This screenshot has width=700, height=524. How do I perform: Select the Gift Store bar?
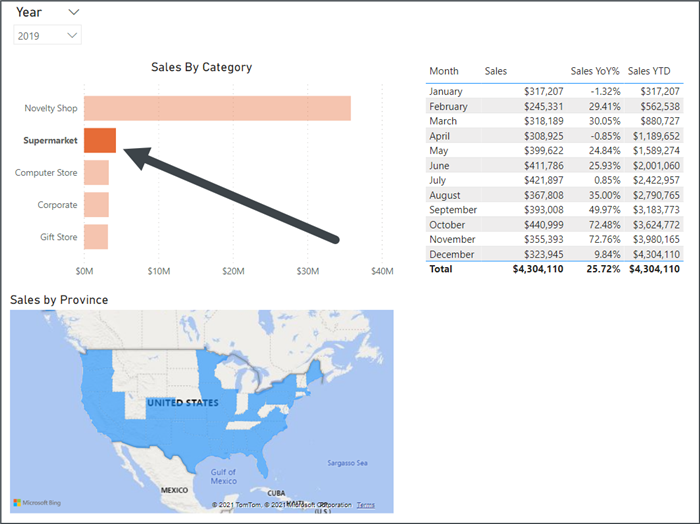pos(96,237)
